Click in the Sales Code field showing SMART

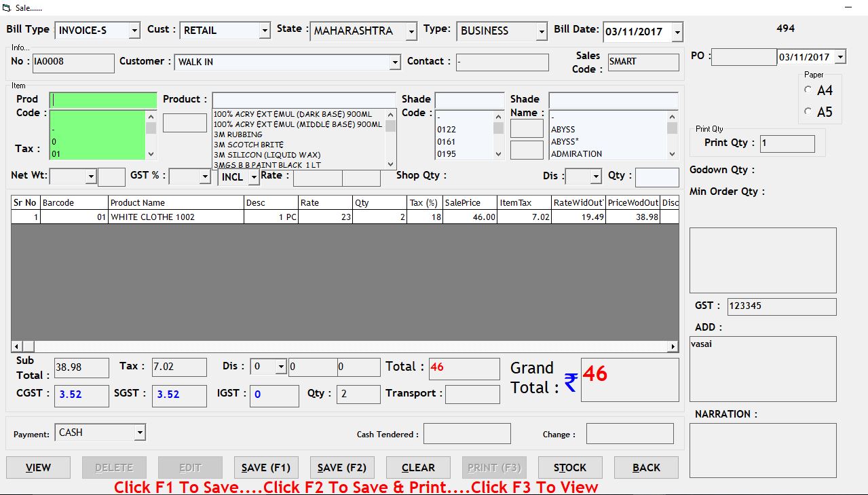643,62
